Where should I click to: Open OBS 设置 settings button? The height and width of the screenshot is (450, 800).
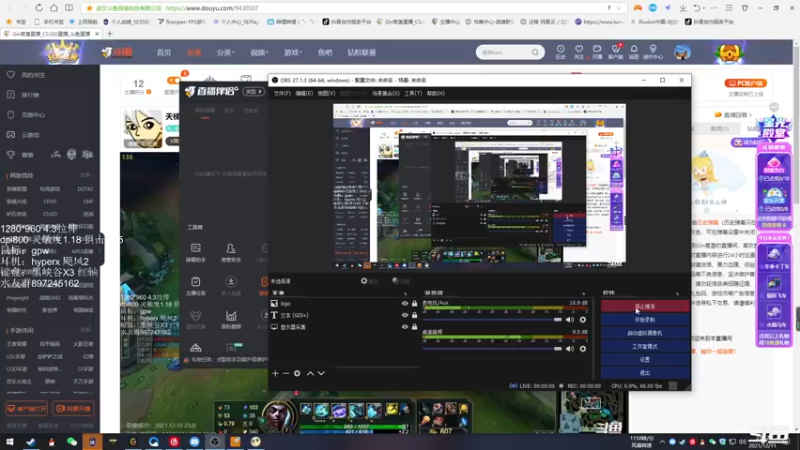[x=645, y=359]
